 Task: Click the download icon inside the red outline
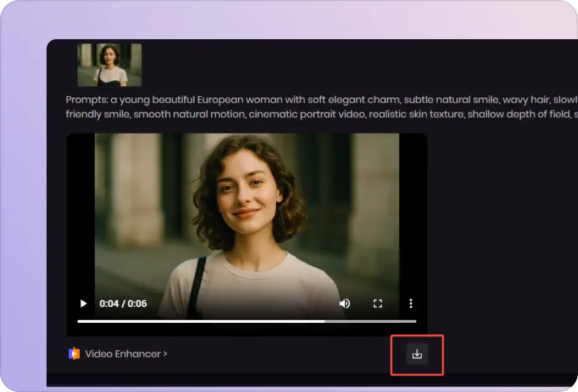417,354
